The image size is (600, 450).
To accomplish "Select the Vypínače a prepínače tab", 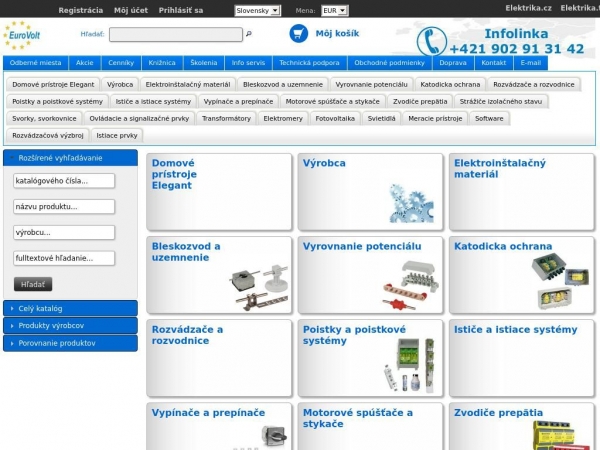I will click(x=238, y=101).
